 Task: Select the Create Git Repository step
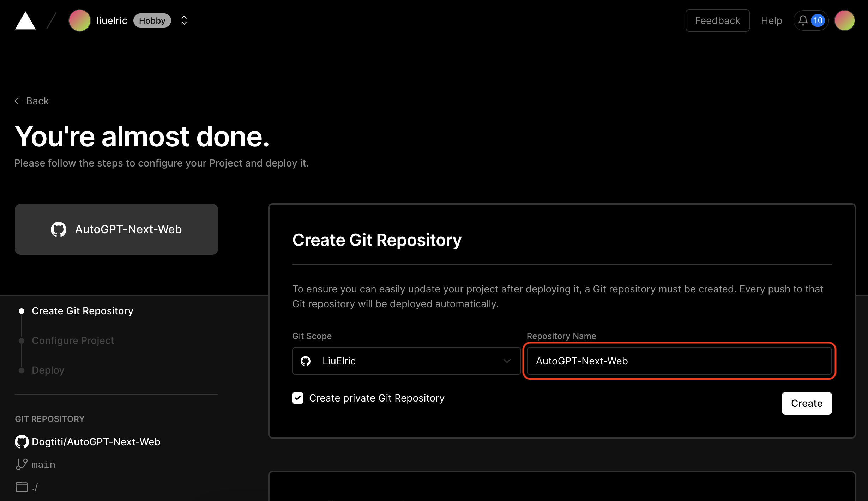pyautogui.click(x=82, y=311)
